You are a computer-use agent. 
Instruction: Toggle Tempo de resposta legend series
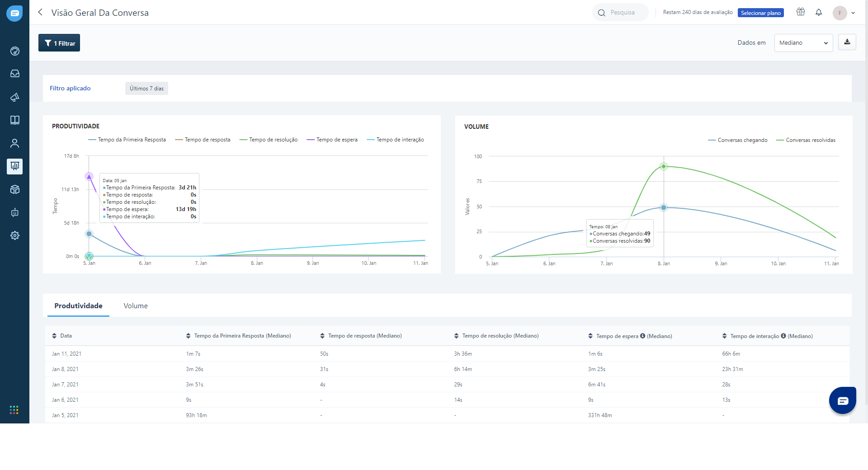(x=203, y=140)
